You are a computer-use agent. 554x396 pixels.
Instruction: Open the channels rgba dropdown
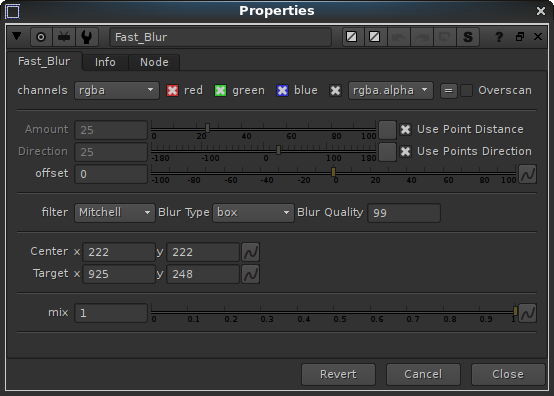pos(117,91)
